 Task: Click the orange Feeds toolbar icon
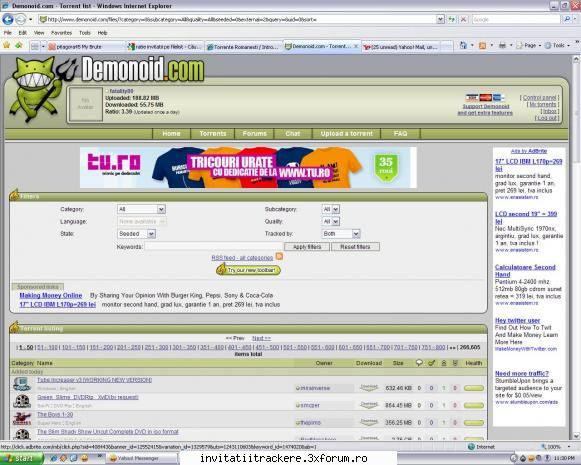coord(482,46)
